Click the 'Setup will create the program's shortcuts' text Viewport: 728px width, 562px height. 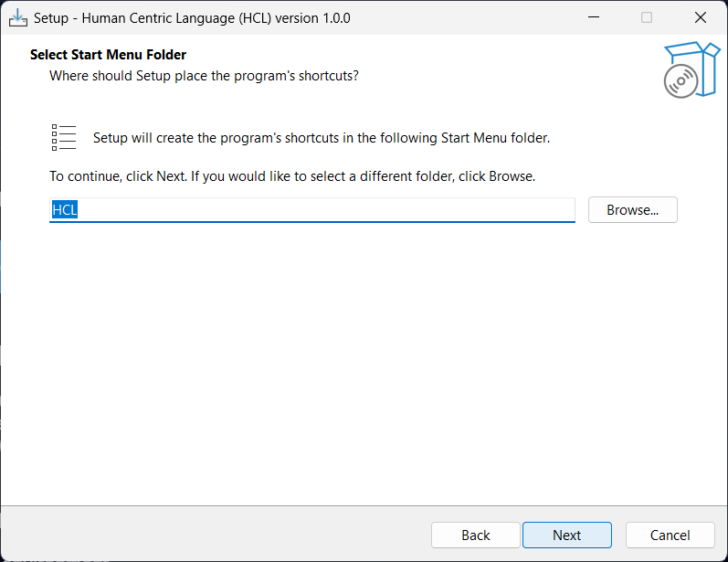point(322,139)
